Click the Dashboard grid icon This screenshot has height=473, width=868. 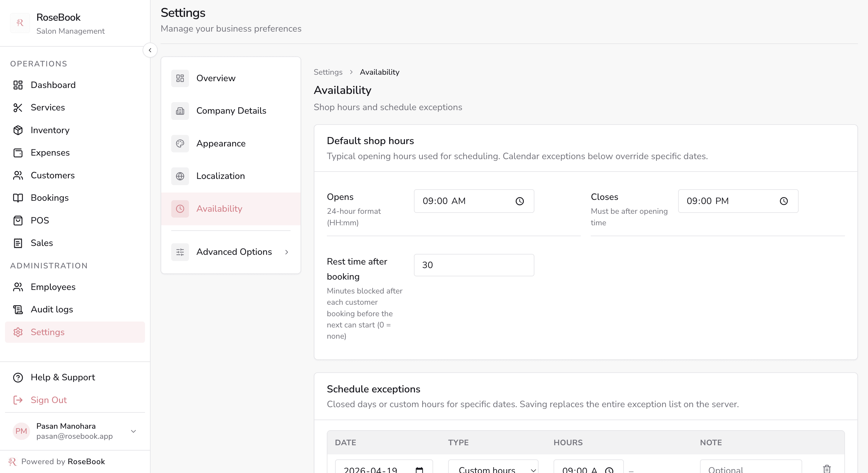point(18,85)
